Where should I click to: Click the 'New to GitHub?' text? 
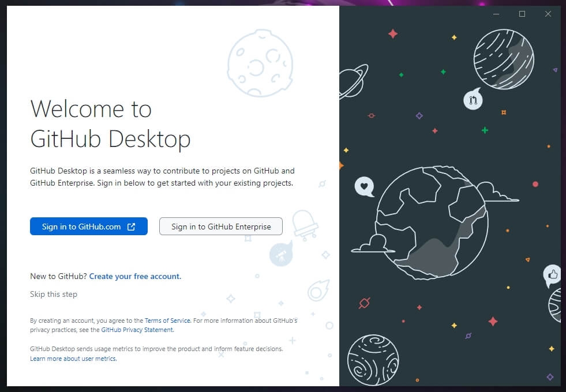tap(58, 276)
